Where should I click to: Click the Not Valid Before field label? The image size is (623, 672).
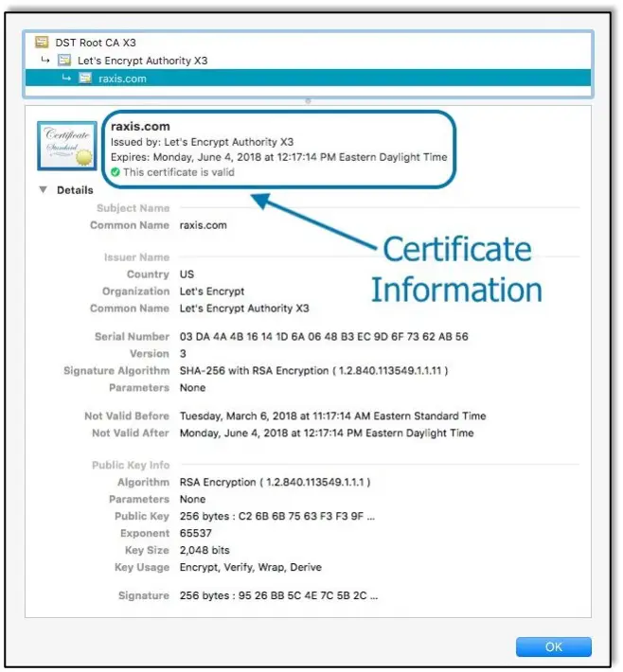pos(127,416)
